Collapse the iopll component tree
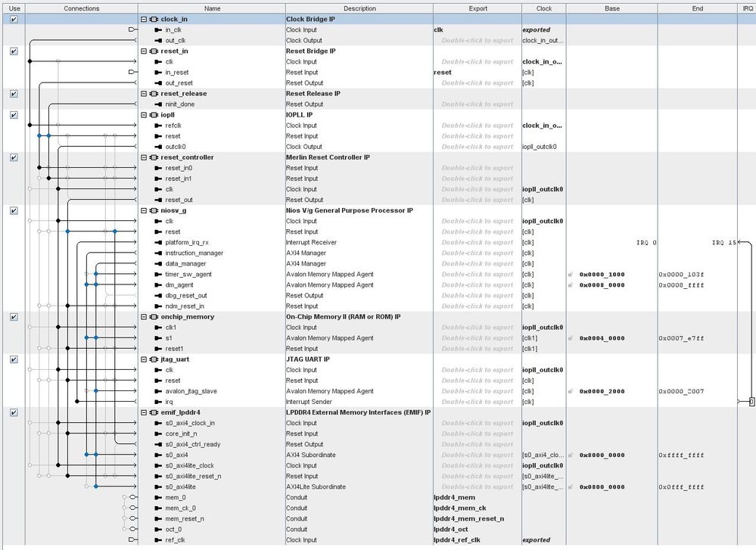This screenshot has height=550, width=756. click(x=144, y=115)
